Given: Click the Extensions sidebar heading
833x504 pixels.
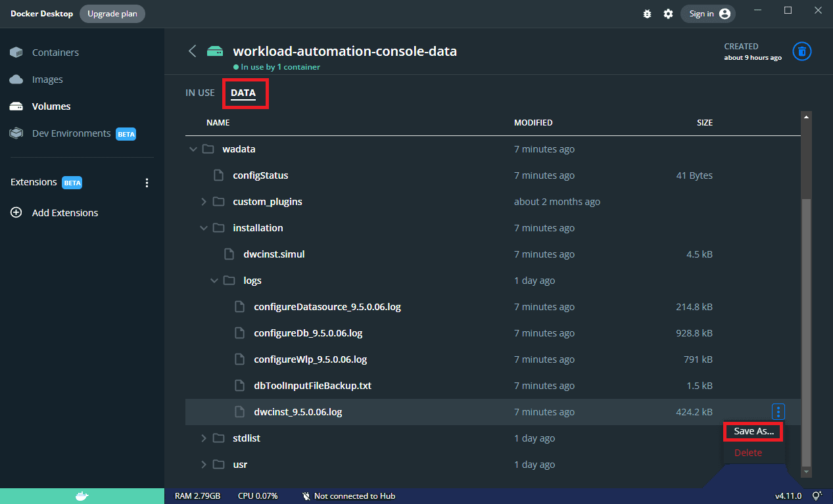Looking at the screenshot, I should tap(34, 182).
